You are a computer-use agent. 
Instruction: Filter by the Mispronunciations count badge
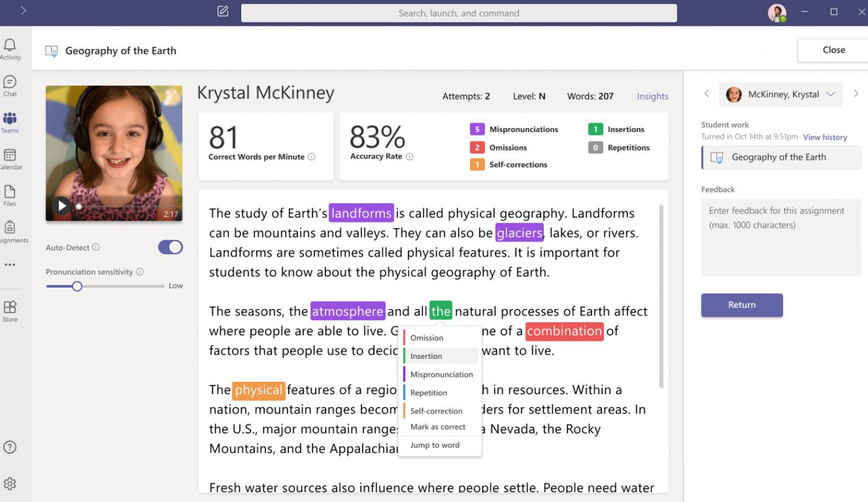477,130
